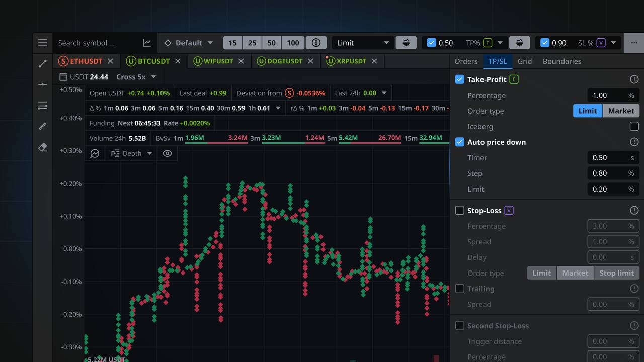
Task: Uncheck the Take-Profit checkbox
Action: 459,79
